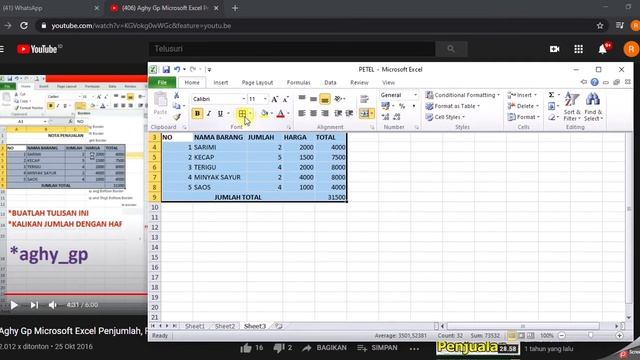This screenshot has height=360, width=640.
Task: Decrease font size with Shrink Font
Action: click(286, 99)
